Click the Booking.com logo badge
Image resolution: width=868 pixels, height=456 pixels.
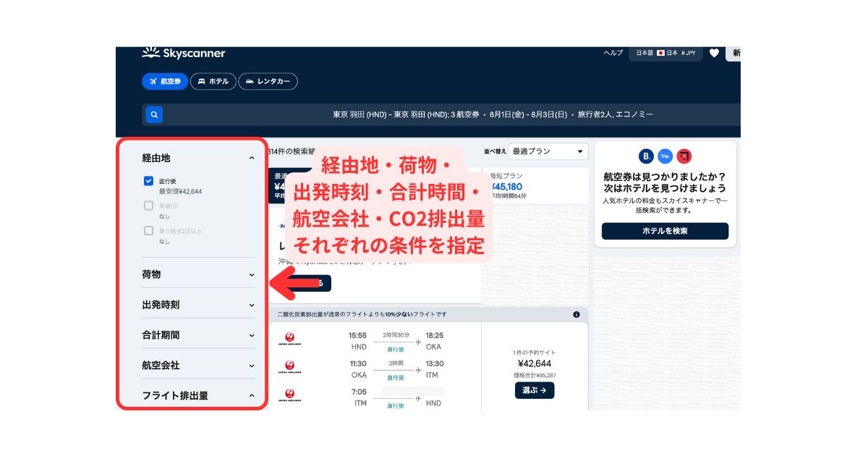pyautogui.click(x=646, y=156)
